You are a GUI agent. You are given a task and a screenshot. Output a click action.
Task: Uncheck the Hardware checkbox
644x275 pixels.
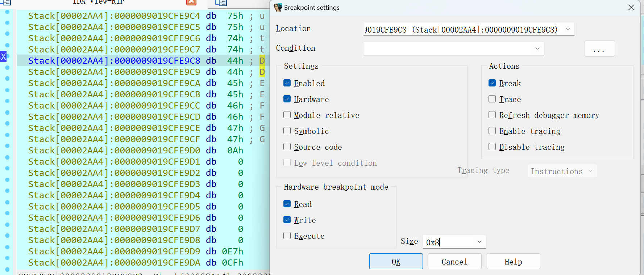click(287, 99)
